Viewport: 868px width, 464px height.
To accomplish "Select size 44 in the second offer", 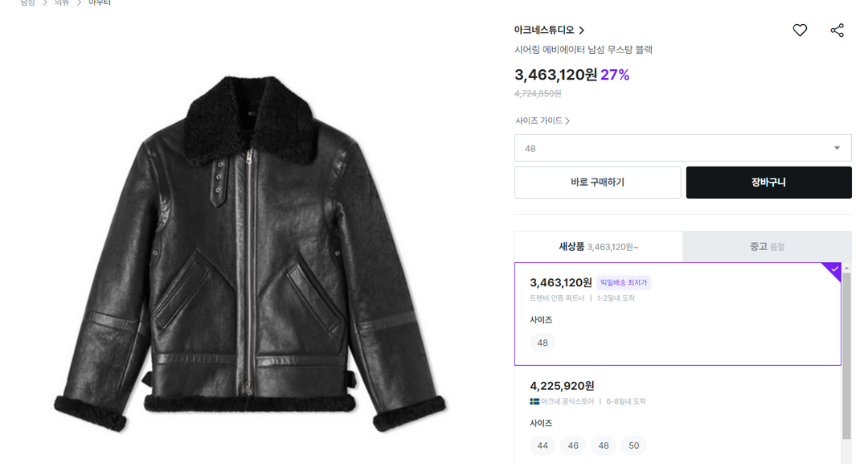I will pos(542,446).
